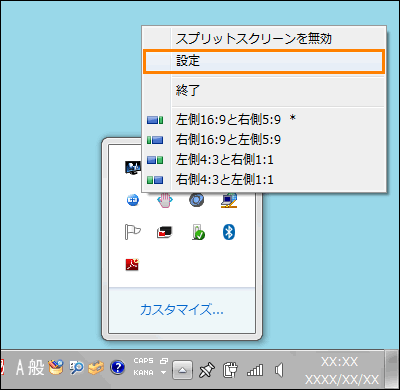Image resolution: width=400 pixels, height=390 pixels.
Task: Open the blue round tray icon
Action: pos(133,200)
